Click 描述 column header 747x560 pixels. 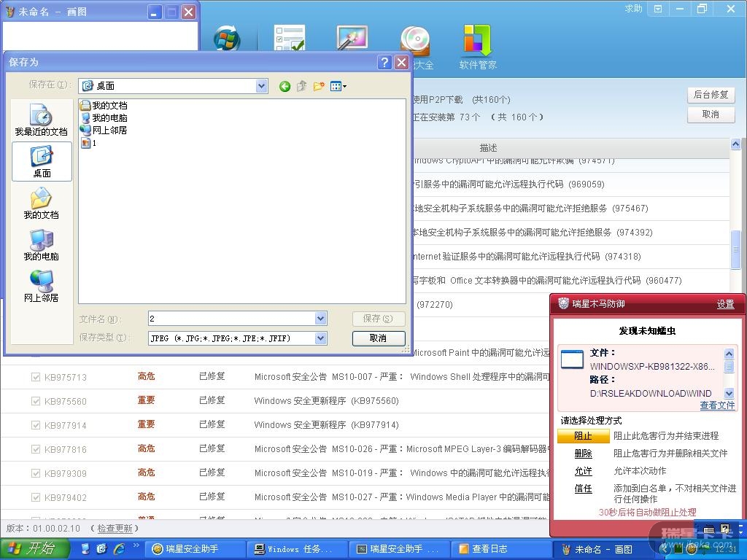pyautogui.click(x=488, y=148)
